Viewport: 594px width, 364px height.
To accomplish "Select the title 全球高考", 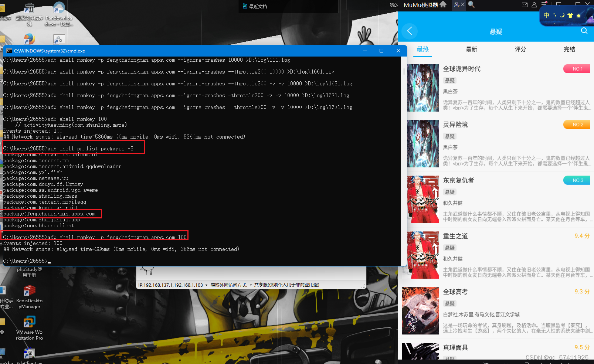I will point(455,292).
